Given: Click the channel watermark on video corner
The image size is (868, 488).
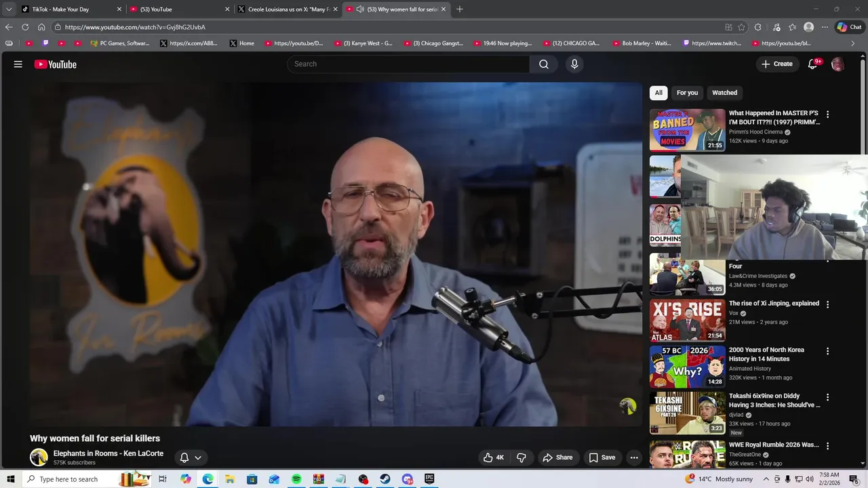Looking at the screenshot, I should pyautogui.click(x=628, y=406).
